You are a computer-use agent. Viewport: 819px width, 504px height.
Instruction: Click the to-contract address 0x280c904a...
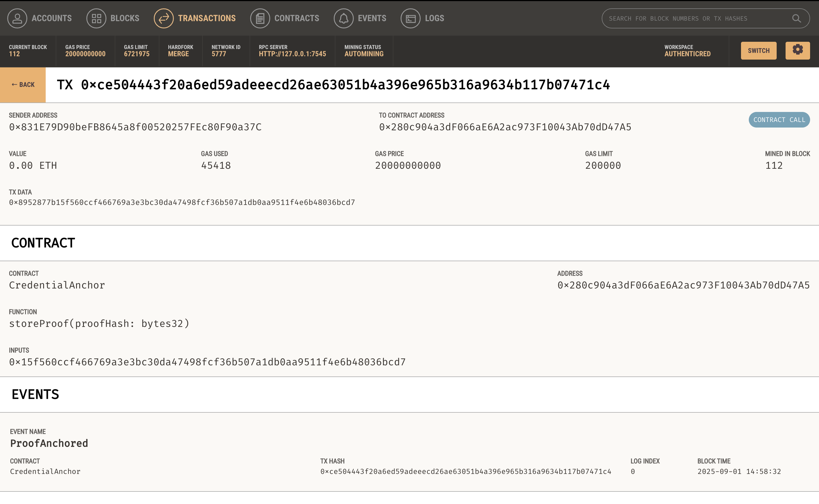click(505, 127)
